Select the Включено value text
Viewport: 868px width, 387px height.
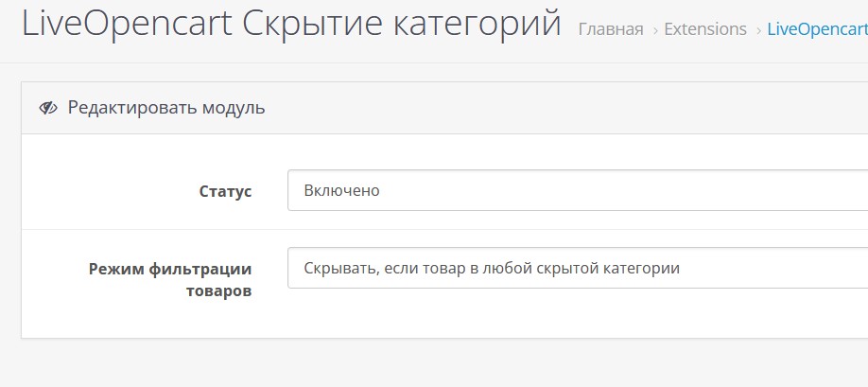click(x=341, y=190)
